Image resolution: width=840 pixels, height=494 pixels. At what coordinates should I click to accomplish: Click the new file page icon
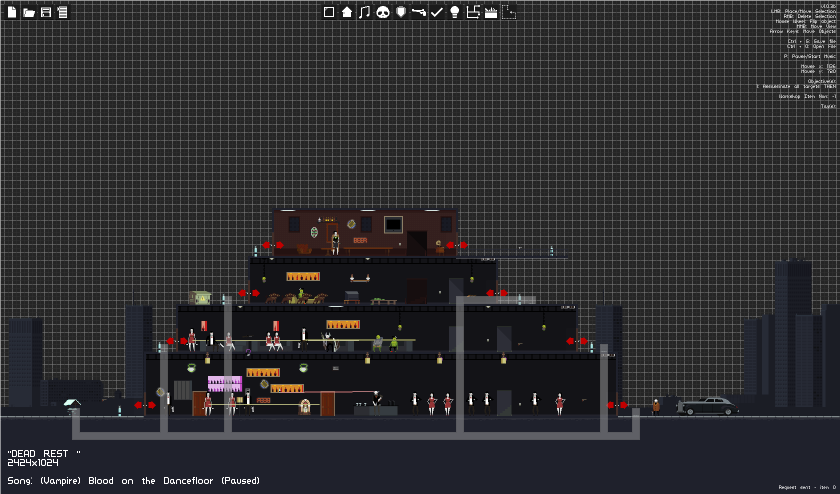12,12
